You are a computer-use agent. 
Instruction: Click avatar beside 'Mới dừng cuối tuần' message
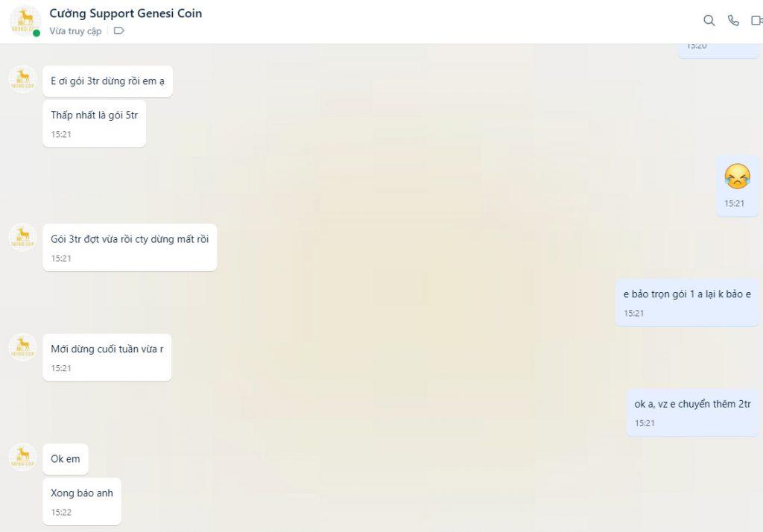[x=23, y=347]
